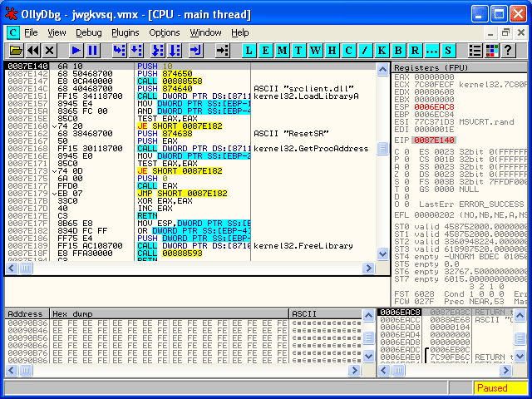Restore the inner CPU child window
Screen dimensions: 532x399
(x=505, y=33)
